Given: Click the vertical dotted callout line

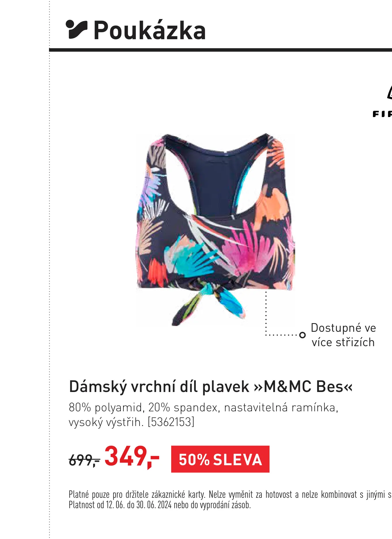Looking at the screenshot, I should click(x=266, y=313).
